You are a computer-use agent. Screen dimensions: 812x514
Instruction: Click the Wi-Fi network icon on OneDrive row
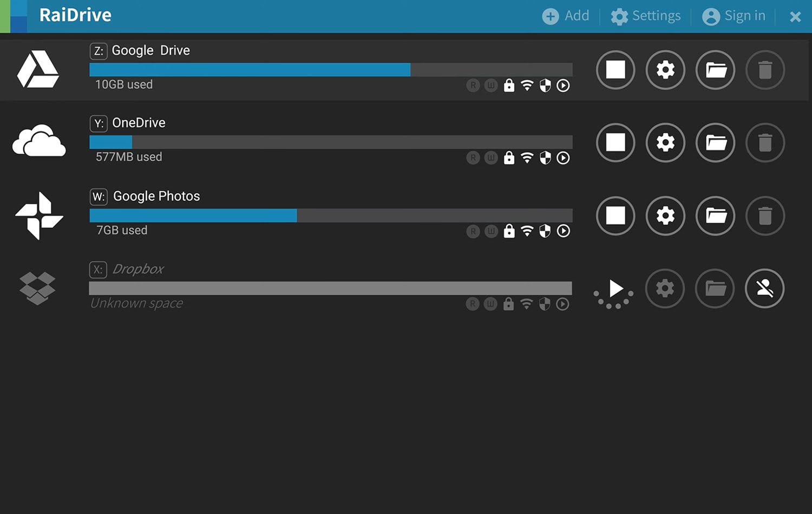527,158
